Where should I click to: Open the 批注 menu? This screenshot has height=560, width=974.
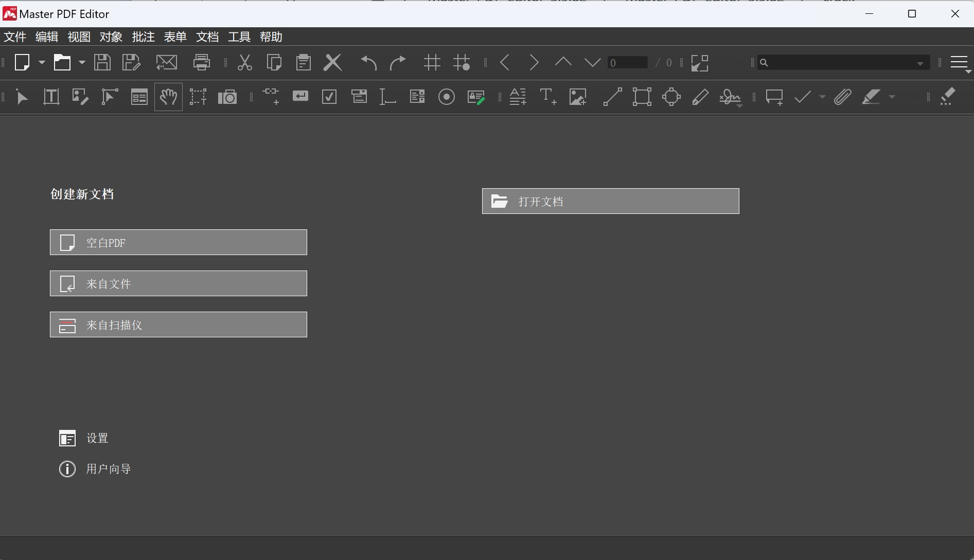tap(143, 37)
